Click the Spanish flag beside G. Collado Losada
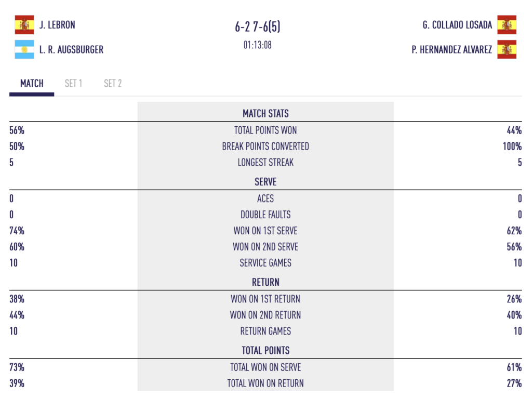This screenshot has height=399, width=532. [x=507, y=24]
